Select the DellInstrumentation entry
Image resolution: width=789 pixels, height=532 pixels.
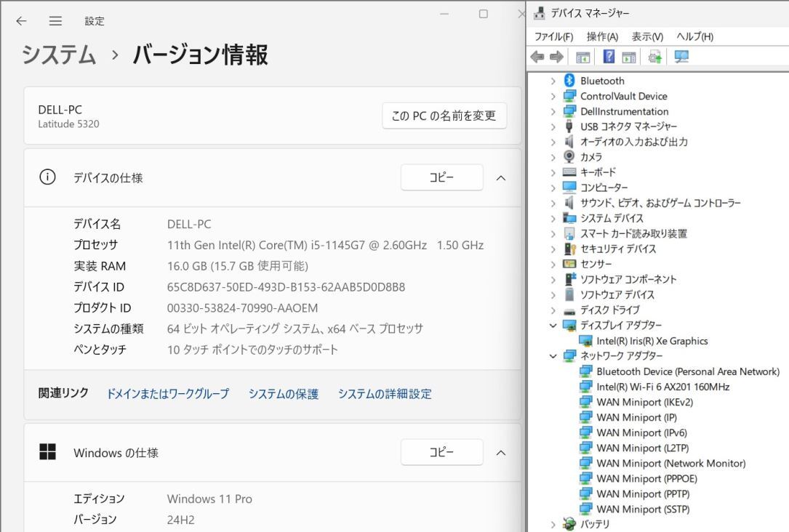pos(625,111)
